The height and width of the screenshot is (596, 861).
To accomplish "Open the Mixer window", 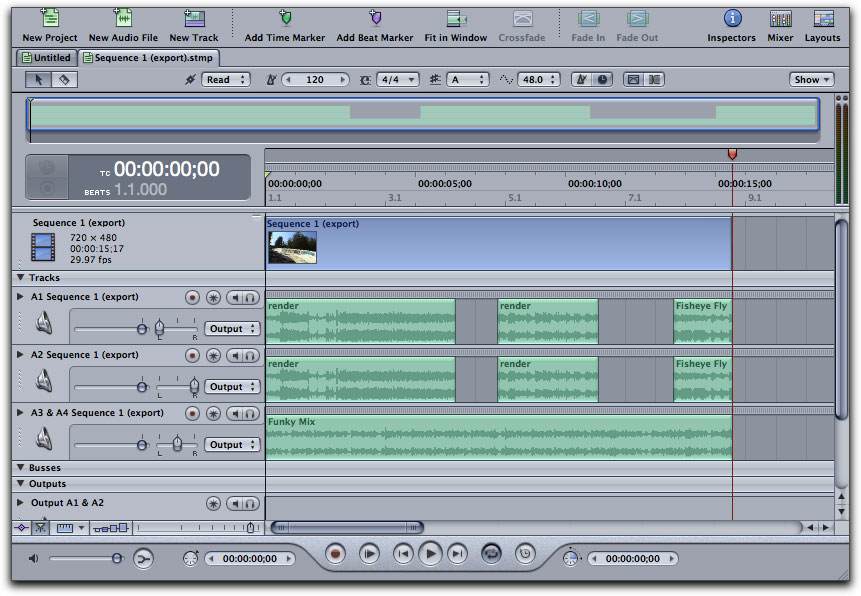I will pos(780,18).
